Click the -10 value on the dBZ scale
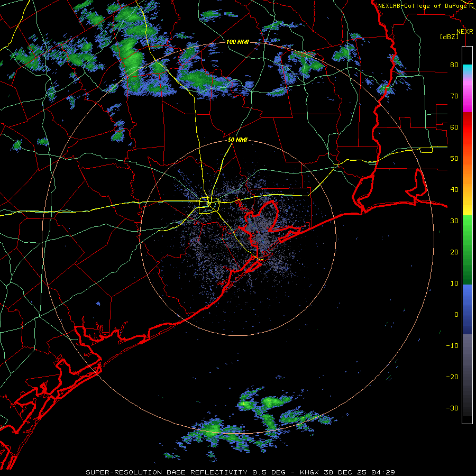Viewport: 476px width, 476px height. coord(452,346)
